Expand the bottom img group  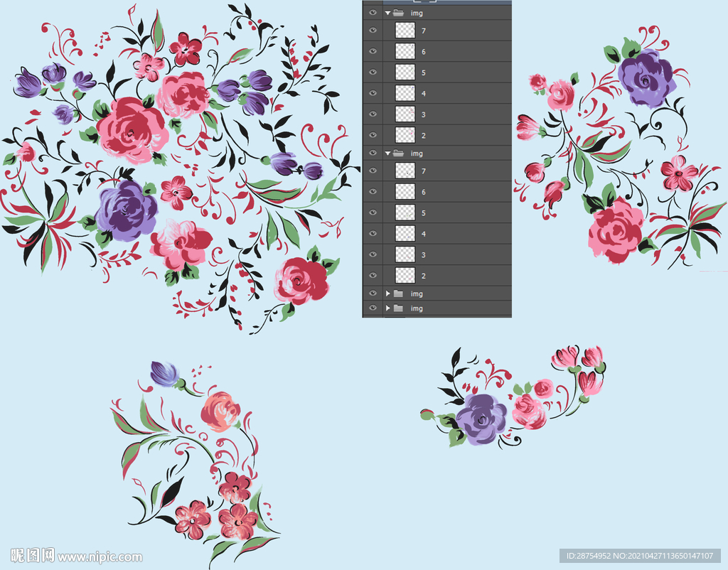[x=387, y=308]
